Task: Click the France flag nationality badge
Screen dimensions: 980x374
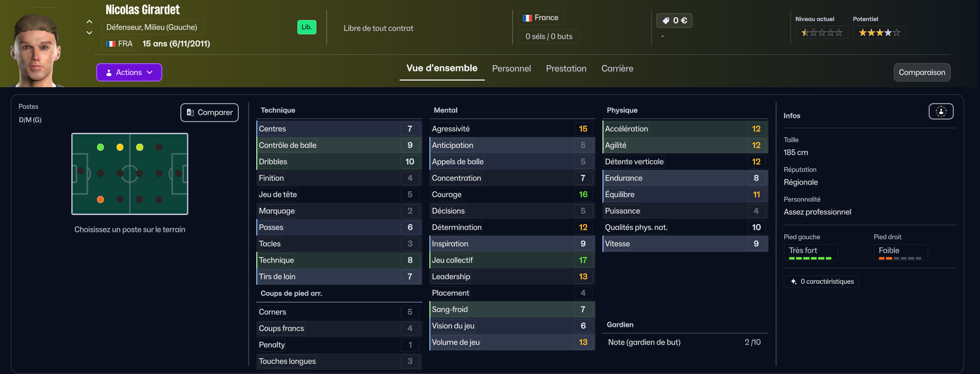Action: pos(540,18)
